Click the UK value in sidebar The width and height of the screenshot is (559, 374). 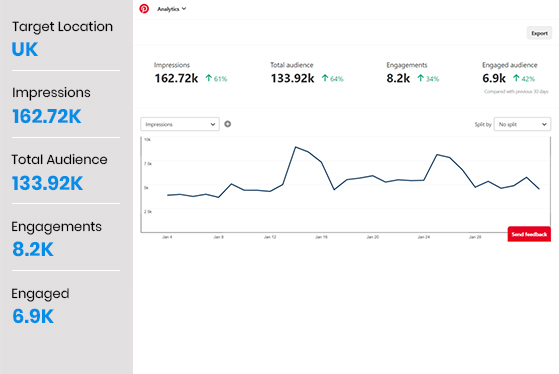(x=25, y=49)
